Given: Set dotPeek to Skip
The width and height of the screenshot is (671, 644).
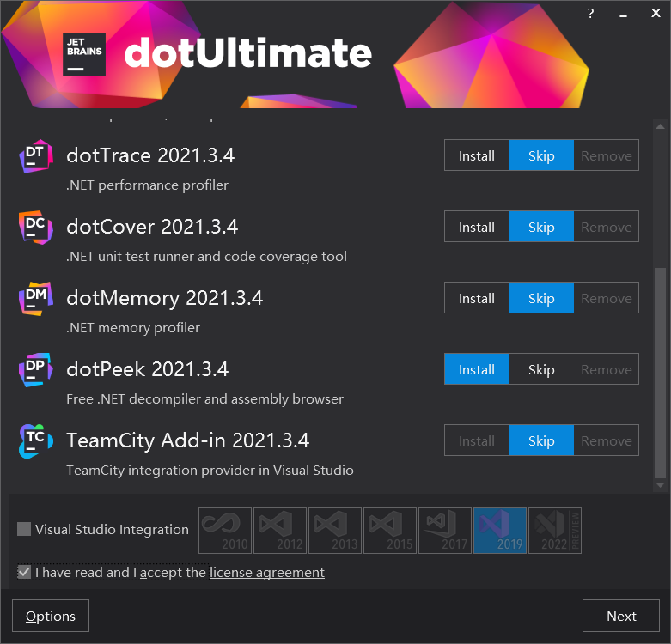Looking at the screenshot, I should pos(541,369).
